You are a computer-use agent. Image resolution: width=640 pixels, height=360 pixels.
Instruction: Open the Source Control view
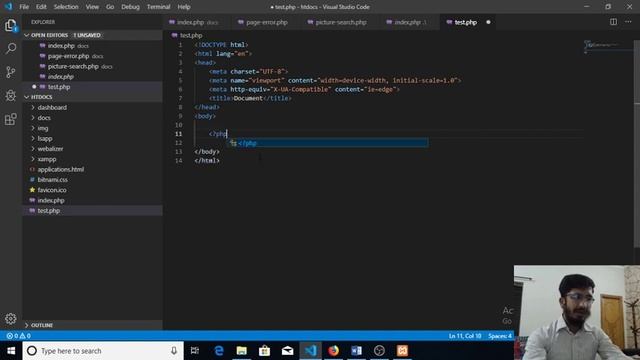(x=11, y=72)
